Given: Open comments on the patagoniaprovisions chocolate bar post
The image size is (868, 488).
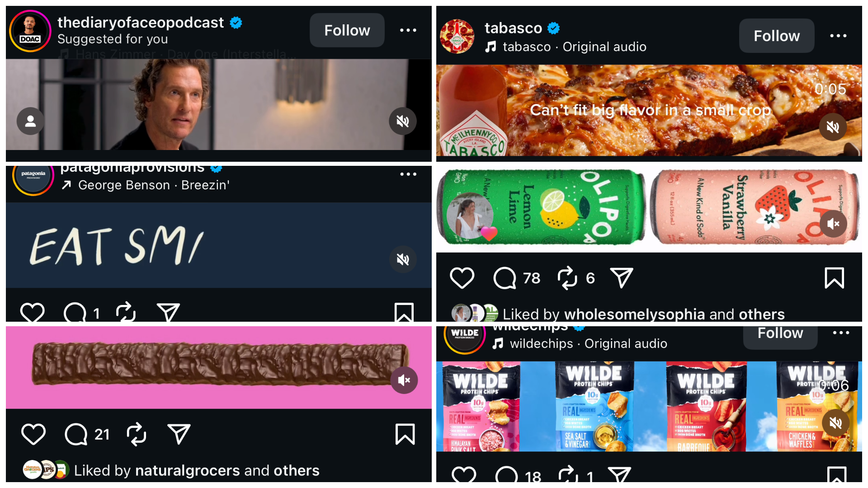Looking at the screenshot, I should [75, 434].
